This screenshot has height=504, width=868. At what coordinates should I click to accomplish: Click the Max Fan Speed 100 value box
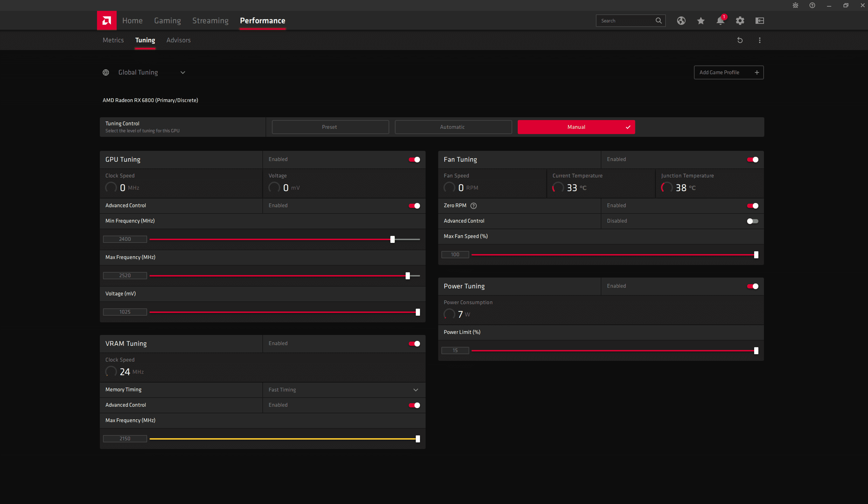[x=455, y=255]
